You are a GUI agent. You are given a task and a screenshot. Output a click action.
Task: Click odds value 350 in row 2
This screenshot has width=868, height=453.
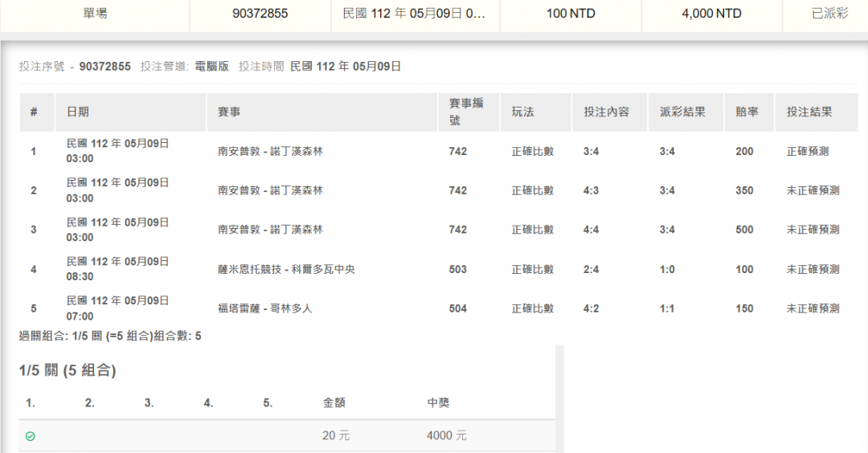pos(744,190)
